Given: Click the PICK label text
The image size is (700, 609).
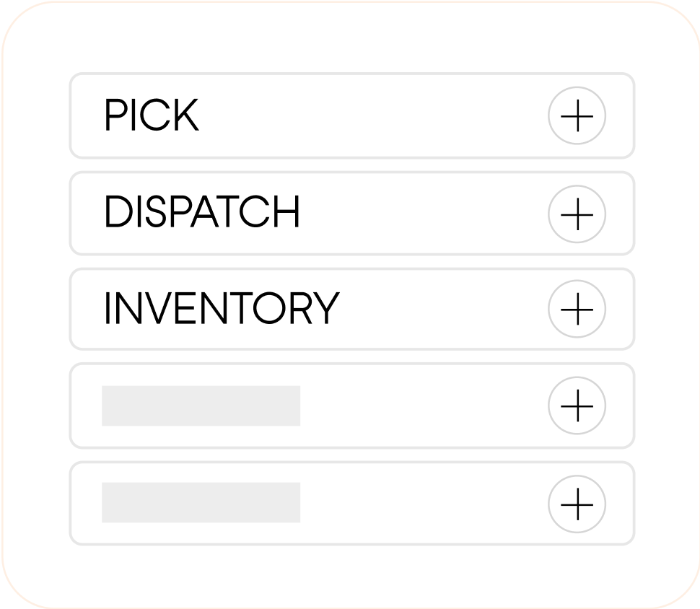Looking at the screenshot, I should (152, 116).
